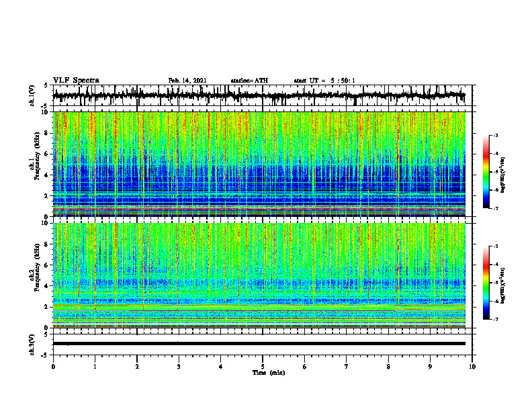Viewport: 532px width, 411px height.
Task: Click the '-7' tick on ch.2 color bar
Action: pos(496,319)
